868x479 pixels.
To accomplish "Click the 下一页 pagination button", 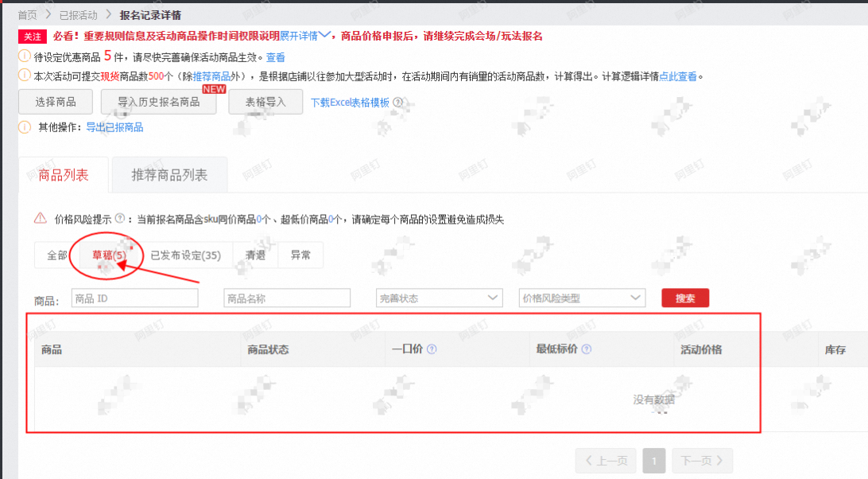I will (703, 461).
